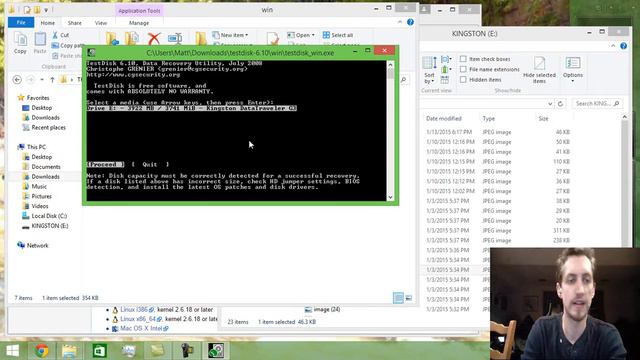
Task: Open Options in the KINGSTON window ribbon
Action: tap(573, 69)
